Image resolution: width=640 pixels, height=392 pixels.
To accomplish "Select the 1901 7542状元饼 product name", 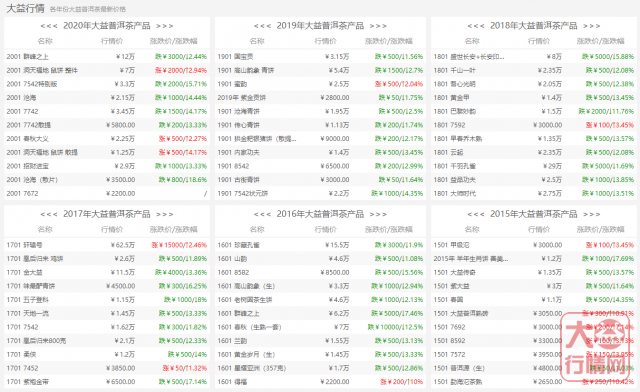I will [243, 194].
